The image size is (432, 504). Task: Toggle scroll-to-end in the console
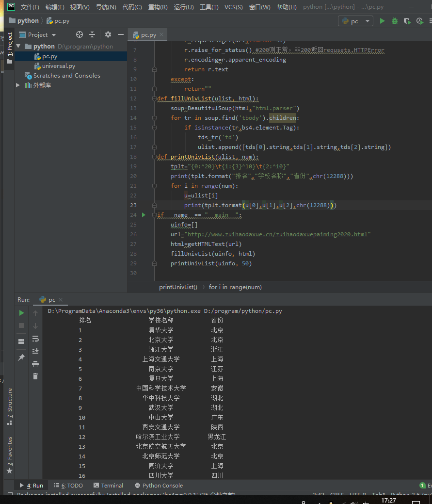35,351
